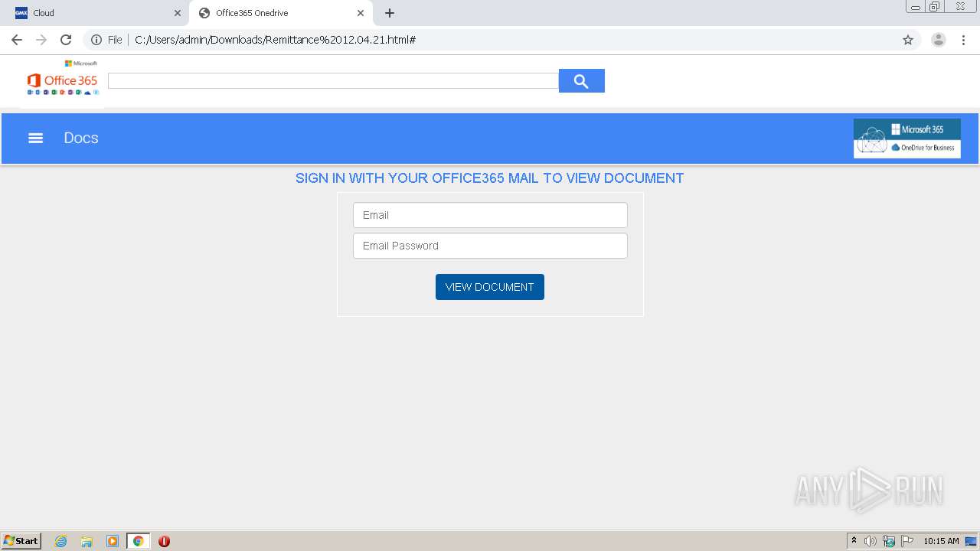Launch Internet Explorer from the taskbar
980x551 pixels.
coord(61,541)
